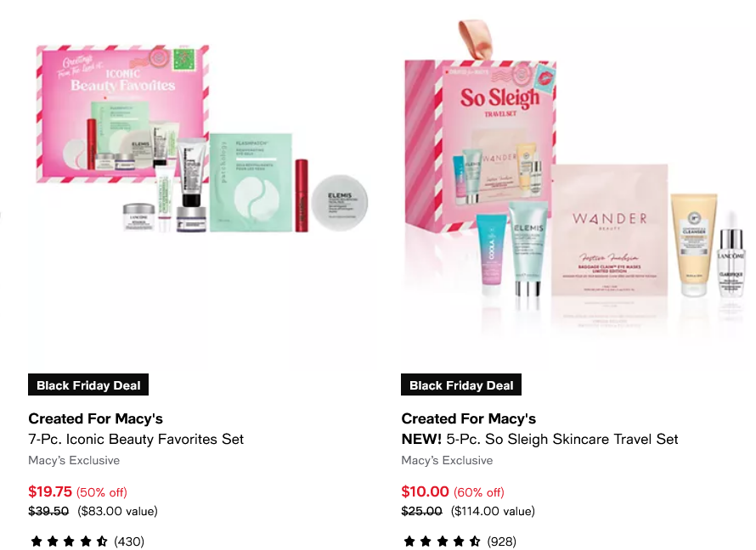Click the Created For Macy's brand above Iconic set
The width and height of the screenshot is (756, 550).
(95, 418)
